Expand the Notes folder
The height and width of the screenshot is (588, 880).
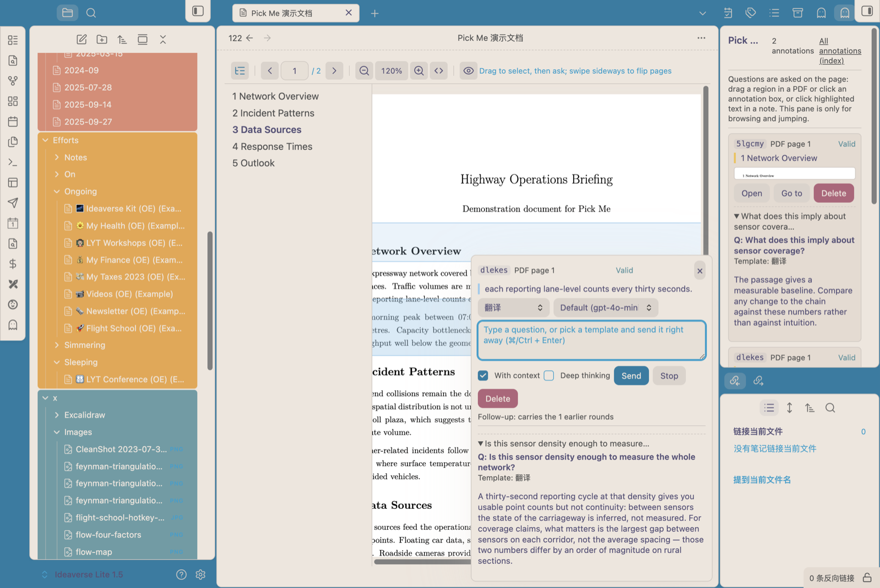[57, 157]
